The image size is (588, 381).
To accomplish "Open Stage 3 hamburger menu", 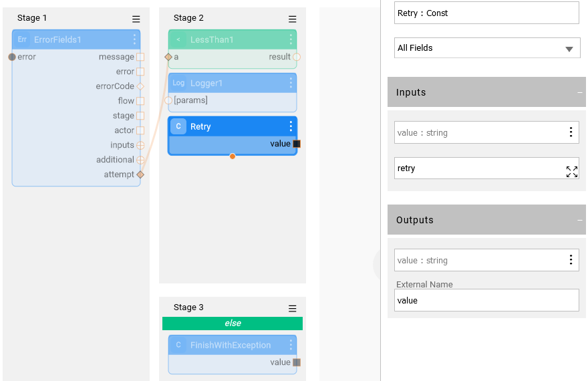I will point(292,309).
